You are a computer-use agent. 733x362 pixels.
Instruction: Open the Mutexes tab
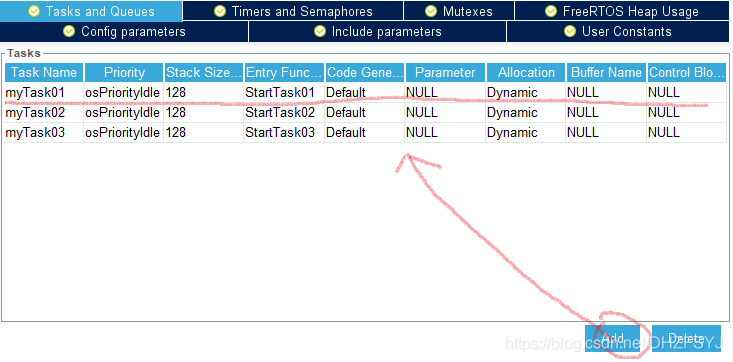tap(459, 11)
